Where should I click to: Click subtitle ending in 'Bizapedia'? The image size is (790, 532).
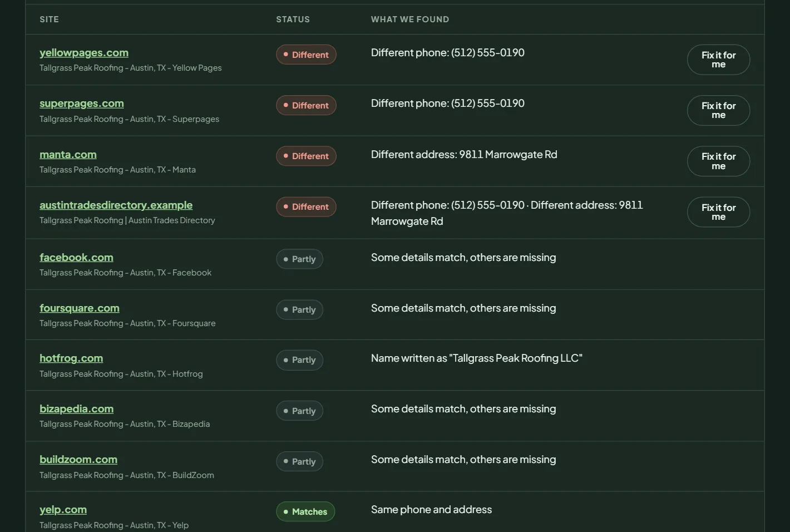(x=125, y=424)
